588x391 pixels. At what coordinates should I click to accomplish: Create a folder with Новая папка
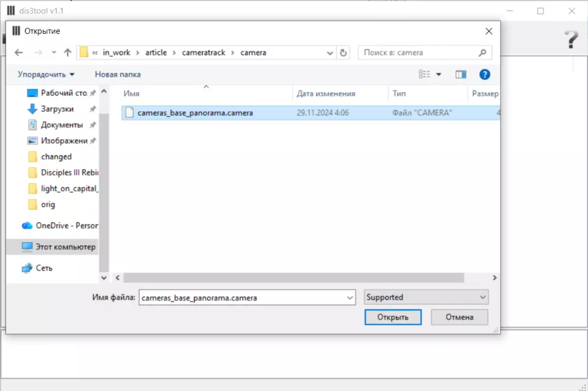(118, 74)
